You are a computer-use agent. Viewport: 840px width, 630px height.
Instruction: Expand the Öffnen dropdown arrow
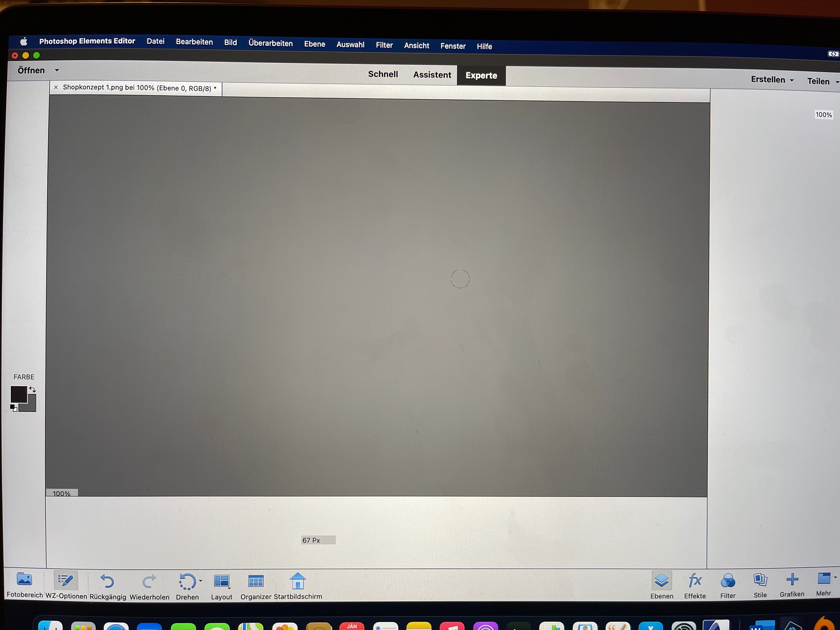pyautogui.click(x=57, y=70)
